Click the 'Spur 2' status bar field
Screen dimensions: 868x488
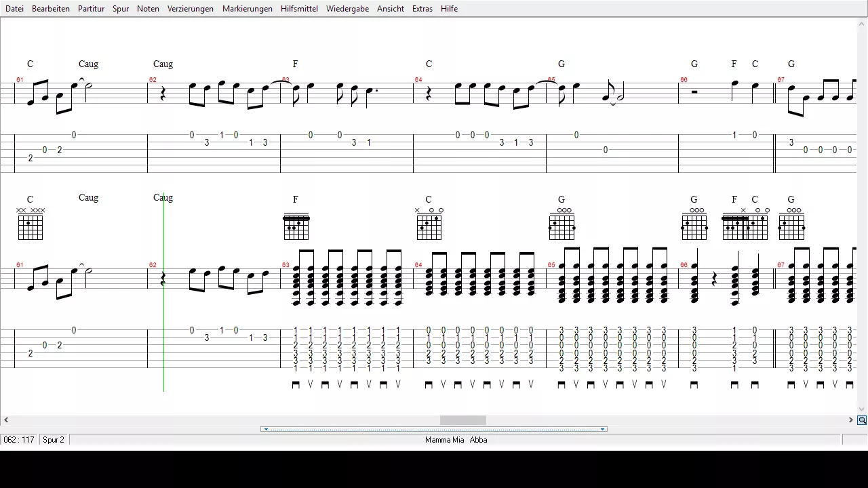click(54, 440)
